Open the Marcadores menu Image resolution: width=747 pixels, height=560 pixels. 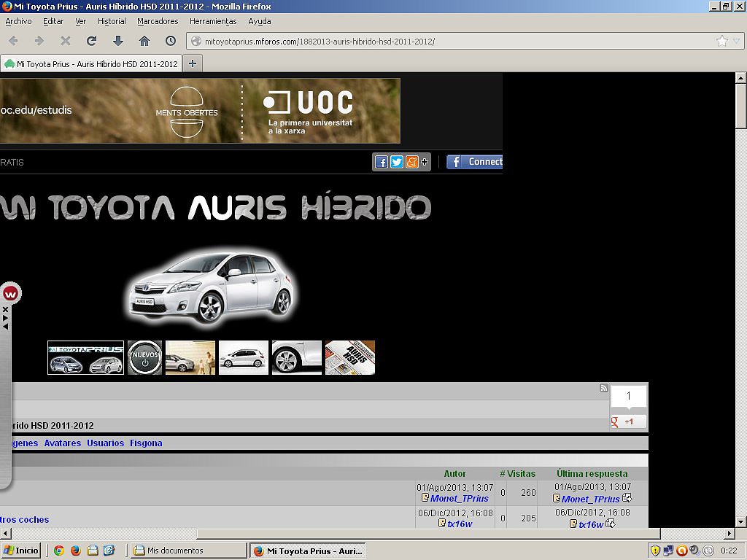click(x=158, y=21)
